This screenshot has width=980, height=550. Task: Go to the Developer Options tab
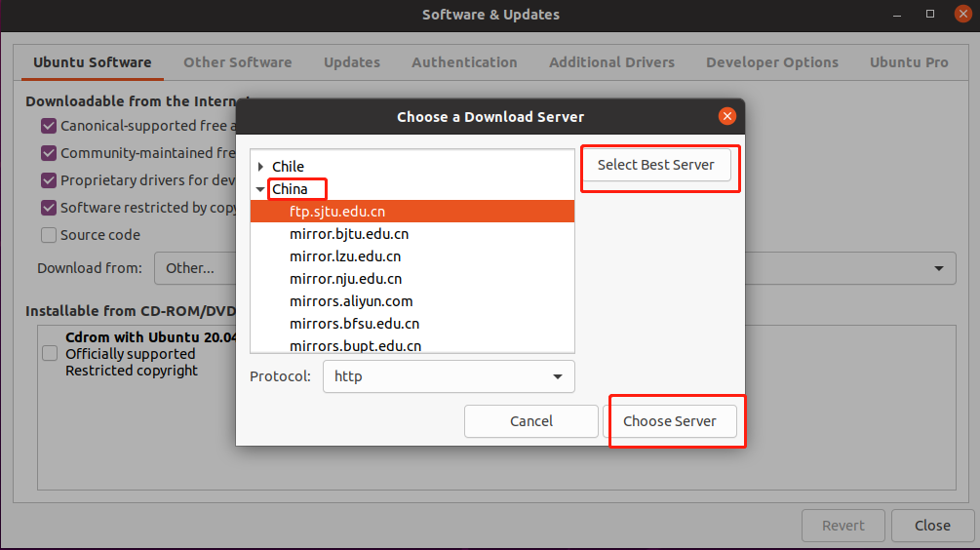click(x=772, y=62)
